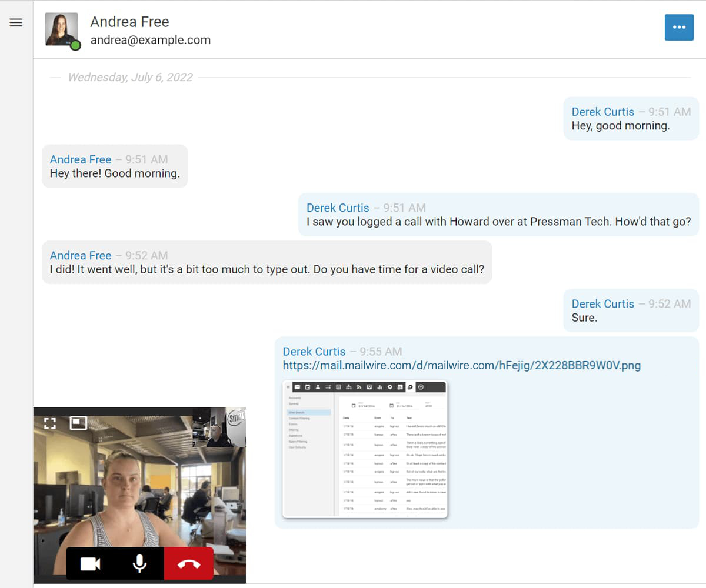Open chat options via the blue ellipsis button

point(680,27)
